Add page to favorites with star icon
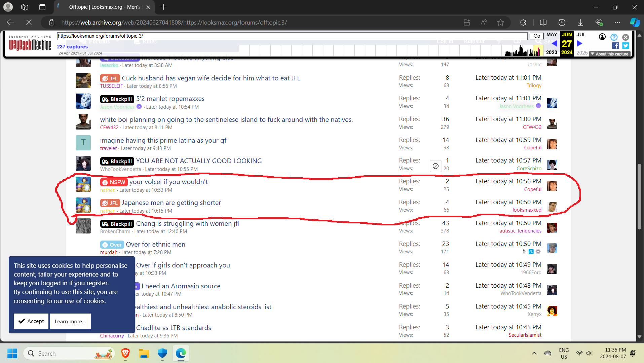This screenshot has height=363, width=644. pyautogui.click(x=500, y=23)
